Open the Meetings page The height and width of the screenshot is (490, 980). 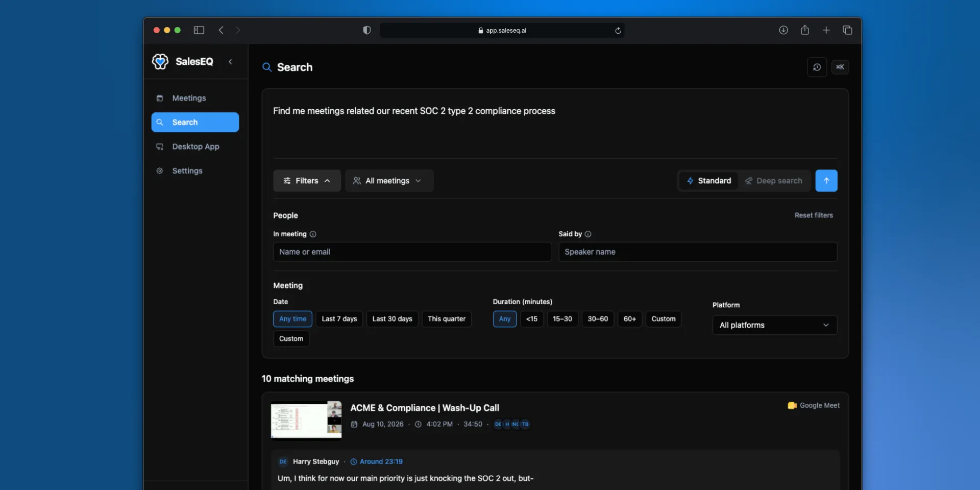[x=195, y=98]
